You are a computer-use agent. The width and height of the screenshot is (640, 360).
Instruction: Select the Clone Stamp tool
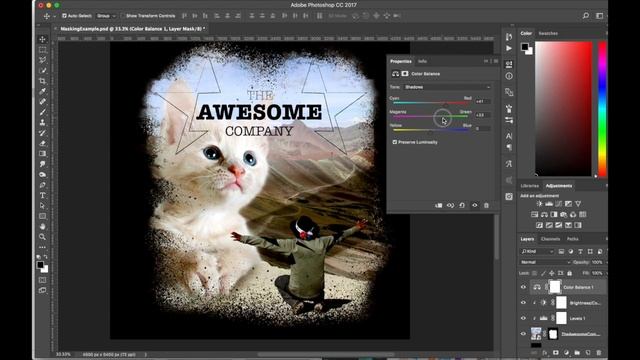42,122
